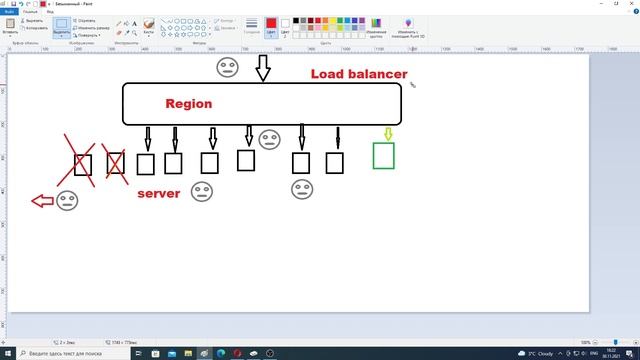640x360 pixels.
Task: Click the taskbar search box
Action: (x=73, y=353)
